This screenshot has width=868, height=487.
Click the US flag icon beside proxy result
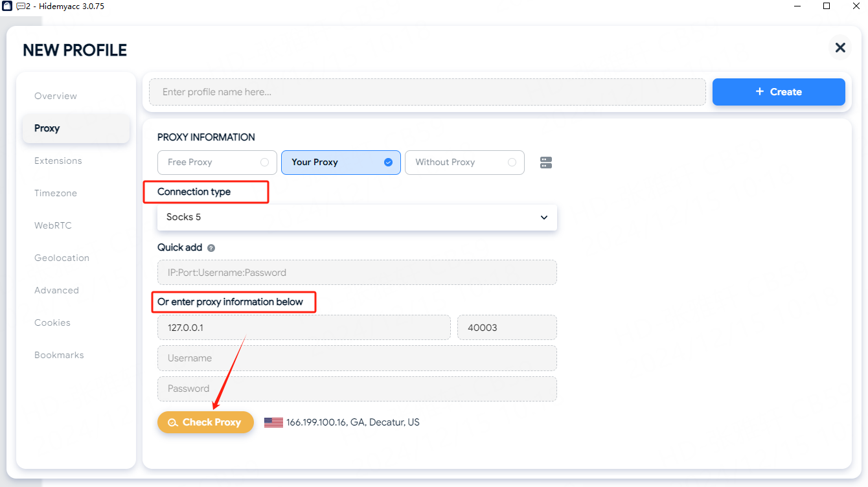273,422
